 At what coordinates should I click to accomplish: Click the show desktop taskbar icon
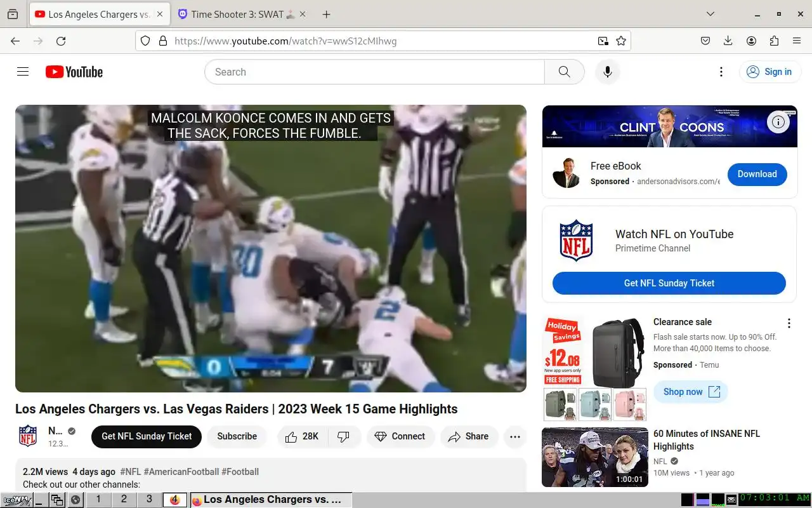39,500
